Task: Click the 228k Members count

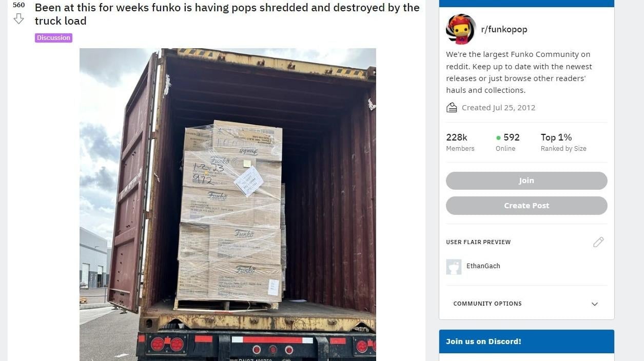Action: (x=460, y=142)
